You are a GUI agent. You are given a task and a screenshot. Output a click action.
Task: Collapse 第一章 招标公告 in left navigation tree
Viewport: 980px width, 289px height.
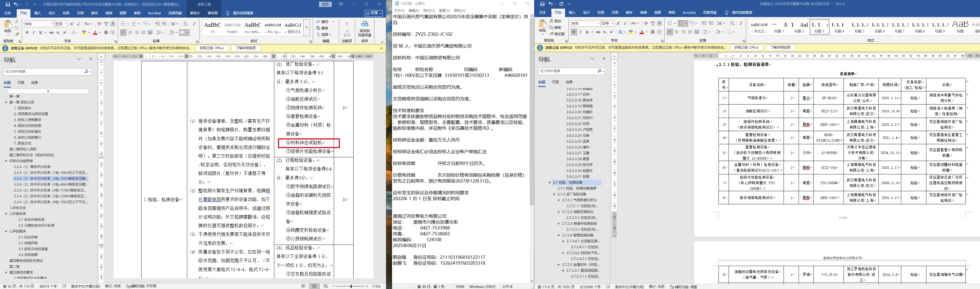tap(6, 102)
